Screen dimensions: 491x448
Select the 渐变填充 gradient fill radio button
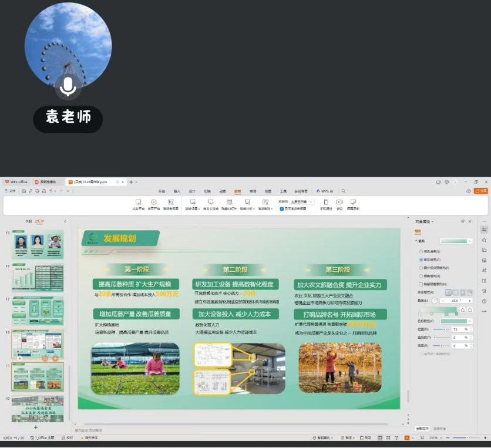pos(421,259)
